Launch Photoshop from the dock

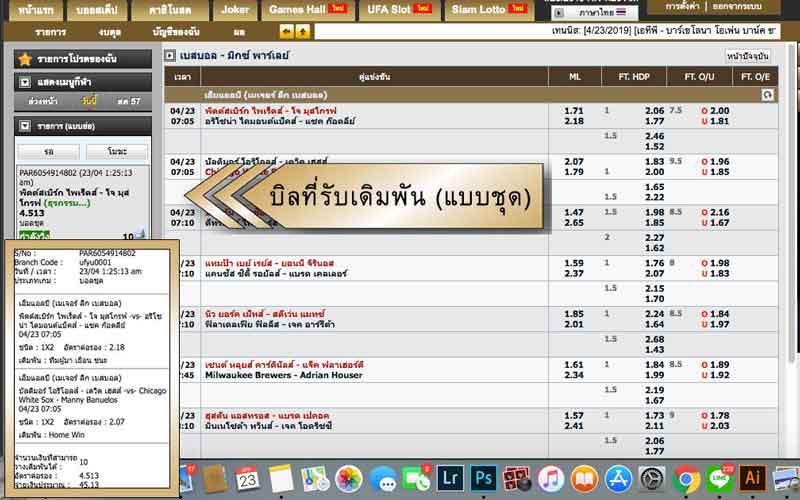pyautogui.click(x=483, y=479)
